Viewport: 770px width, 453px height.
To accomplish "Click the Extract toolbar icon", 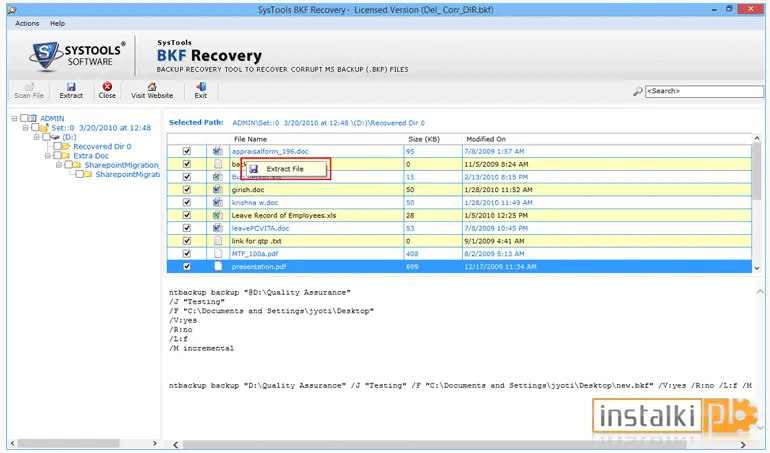I will point(71,86).
